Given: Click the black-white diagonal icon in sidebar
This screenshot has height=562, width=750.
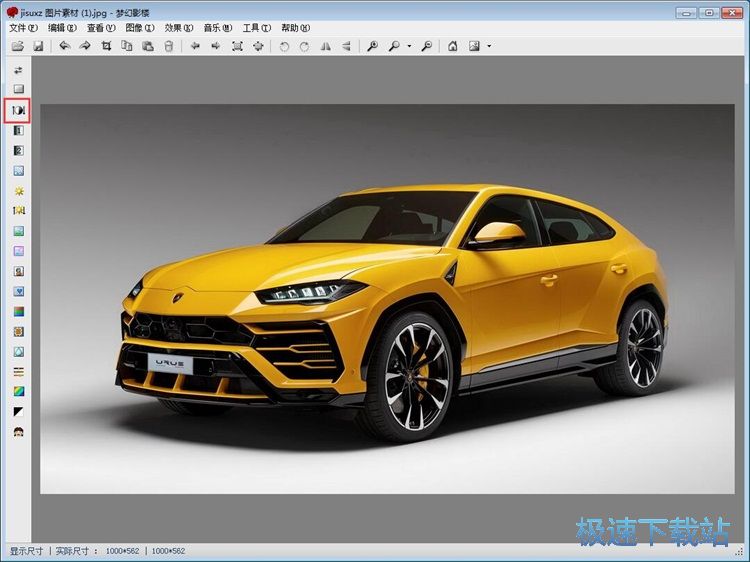Looking at the screenshot, I should click(18, 411).
